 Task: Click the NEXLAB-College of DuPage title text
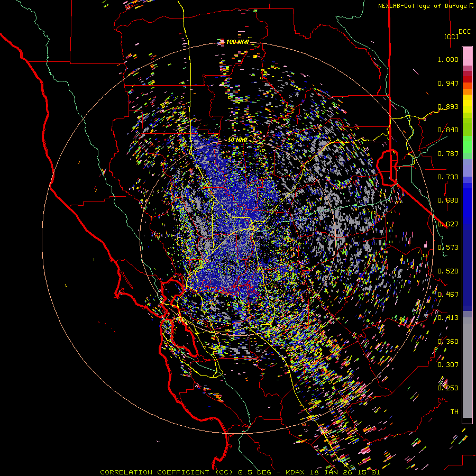pyautogui.click(x=423, y=6)
